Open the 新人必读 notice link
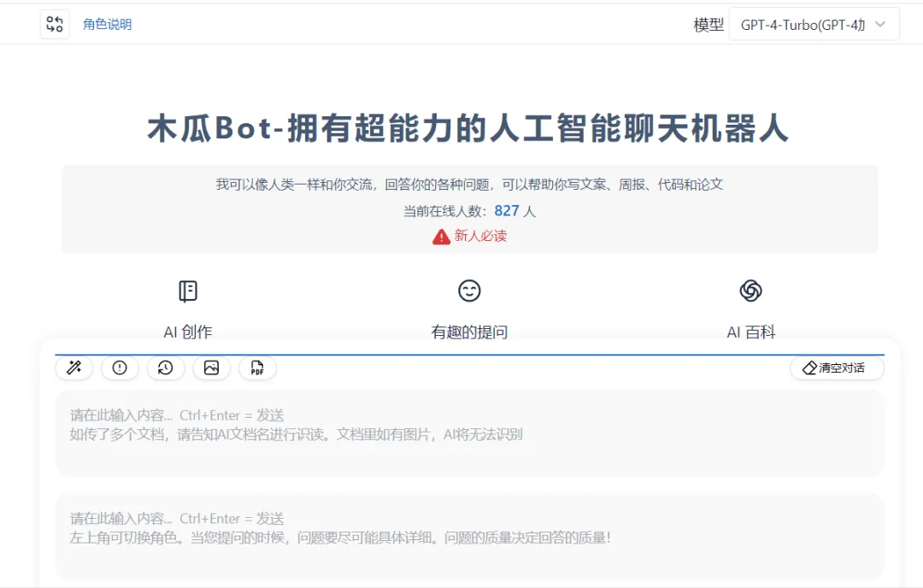The width and height of the screenshot is (923, 588). coord(480,236)
